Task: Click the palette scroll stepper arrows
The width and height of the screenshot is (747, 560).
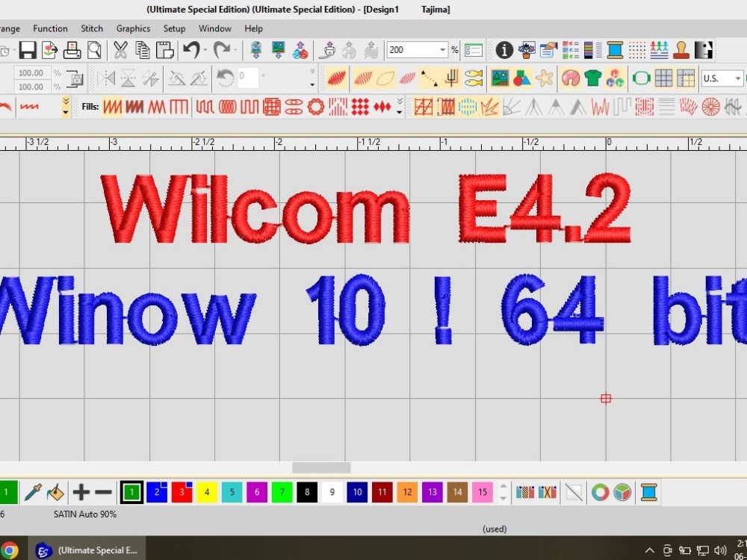Action: (503, 492)
